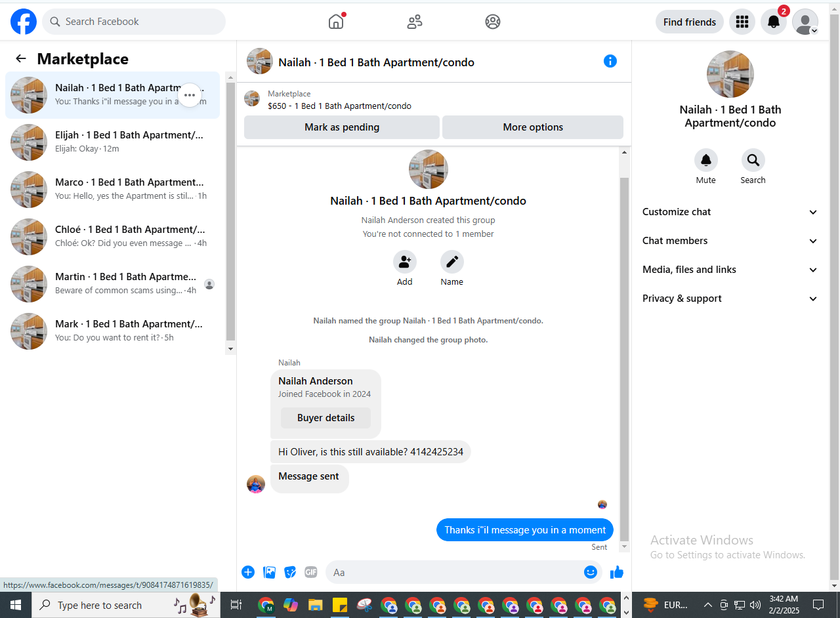Open Martin apartment conversation

pos(112,284)
